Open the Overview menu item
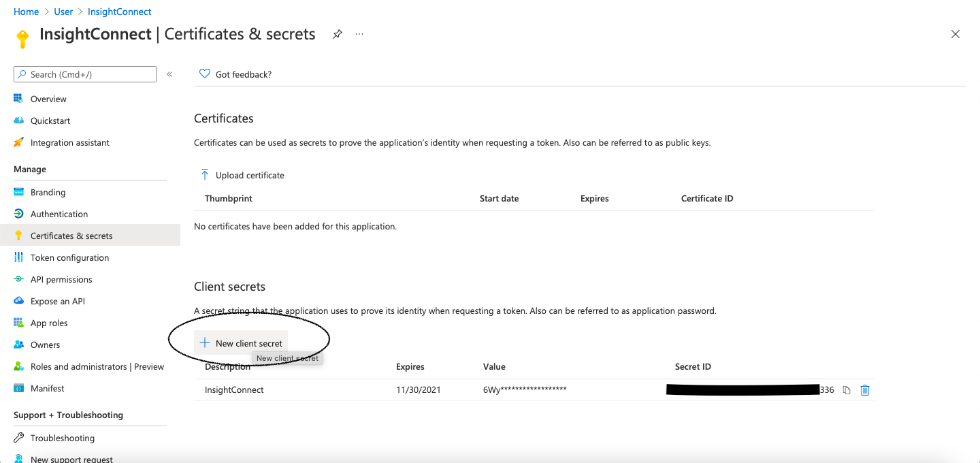 [x=48, y=99]
